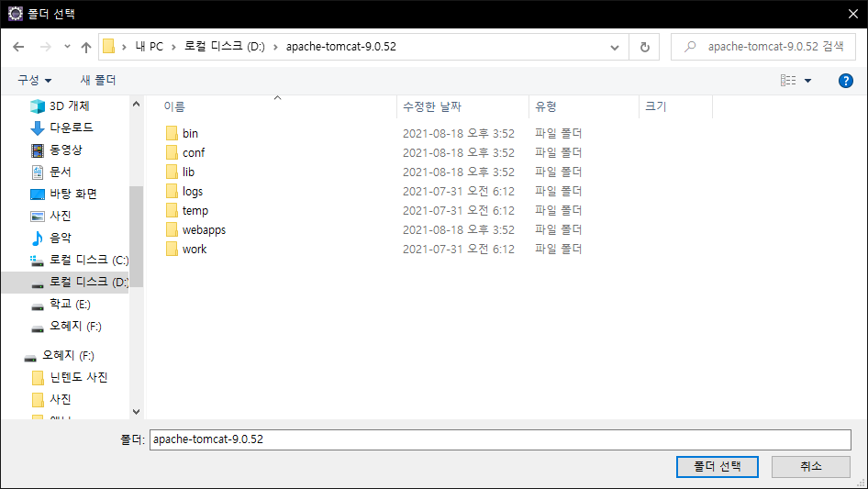
Task: Click apache-tomcat-9.0.52 breadcrumb segment
Action: coord(341,47)
